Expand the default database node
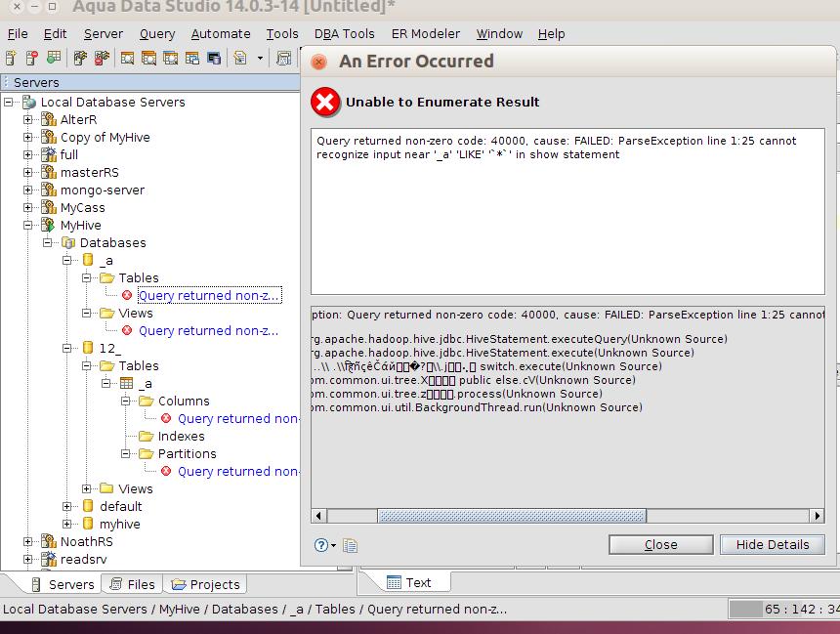840x634 pixels. (67, 506)
